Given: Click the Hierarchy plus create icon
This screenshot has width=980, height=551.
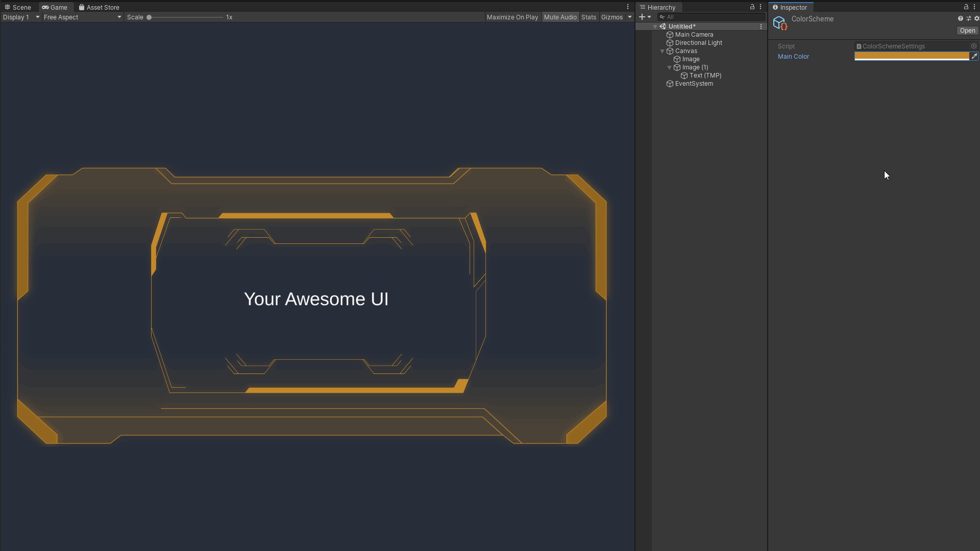Looking at the screenshot, I should [642, 17].
